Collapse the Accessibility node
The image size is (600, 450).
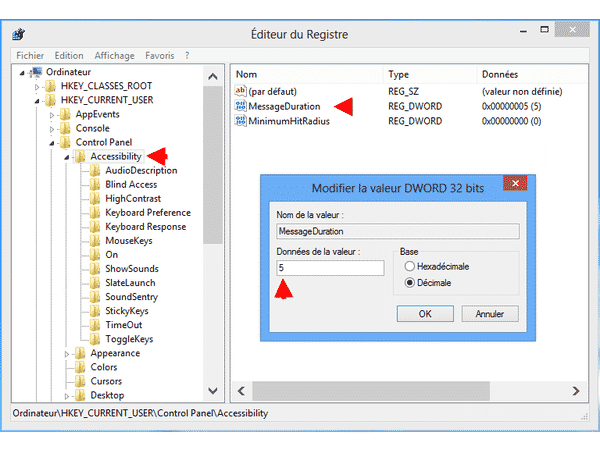(67, 157)
